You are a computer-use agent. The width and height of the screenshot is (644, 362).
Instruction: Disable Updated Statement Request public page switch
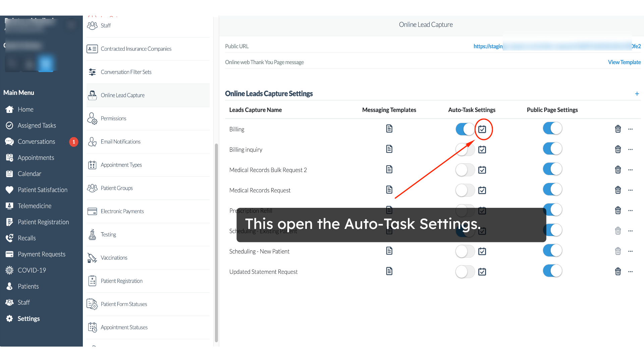(552, 271)
